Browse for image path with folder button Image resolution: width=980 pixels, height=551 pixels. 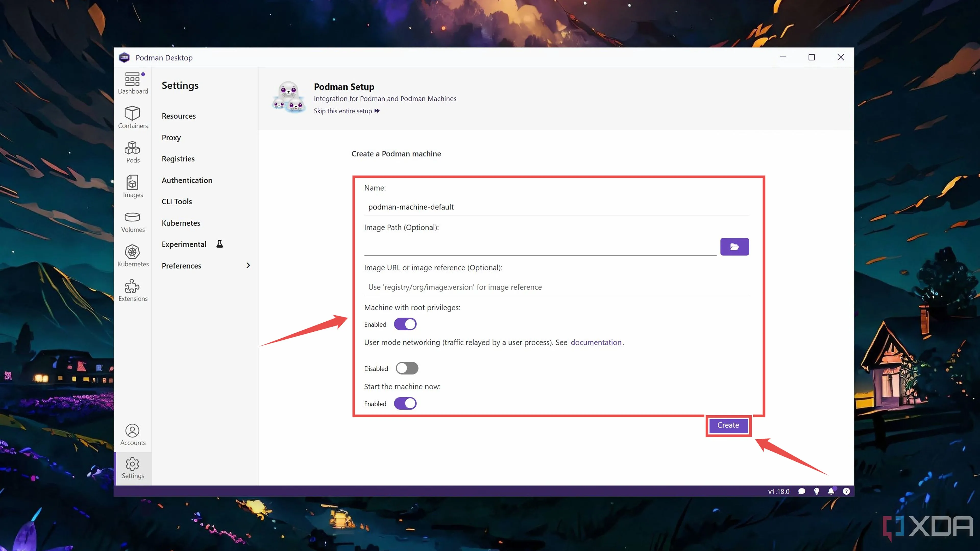[x=734, y=247]
